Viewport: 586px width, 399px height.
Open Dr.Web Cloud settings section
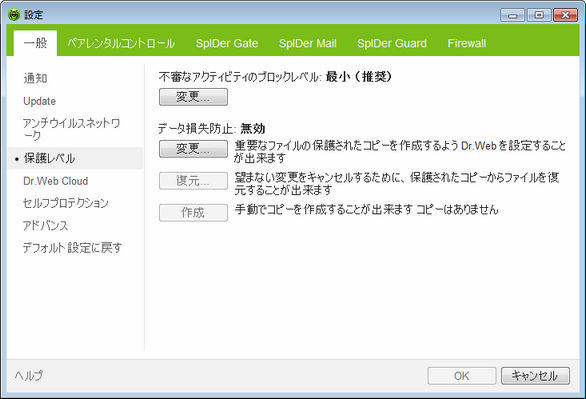pyautogui.click(x=55, y=181)
